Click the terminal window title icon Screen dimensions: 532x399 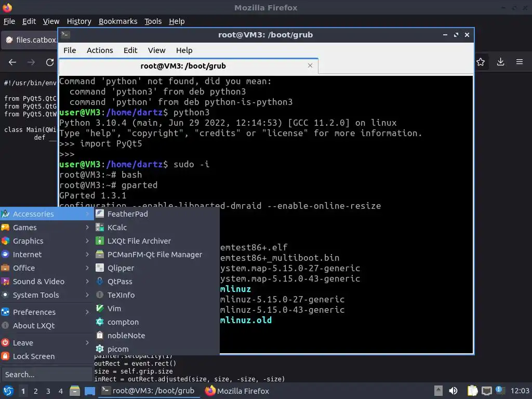[65, 35]
